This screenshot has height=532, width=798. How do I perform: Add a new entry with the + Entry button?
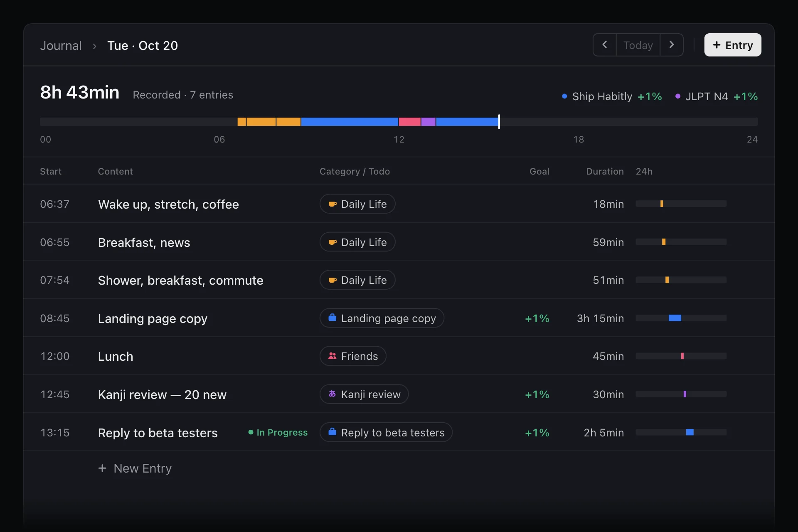point(733,45)
